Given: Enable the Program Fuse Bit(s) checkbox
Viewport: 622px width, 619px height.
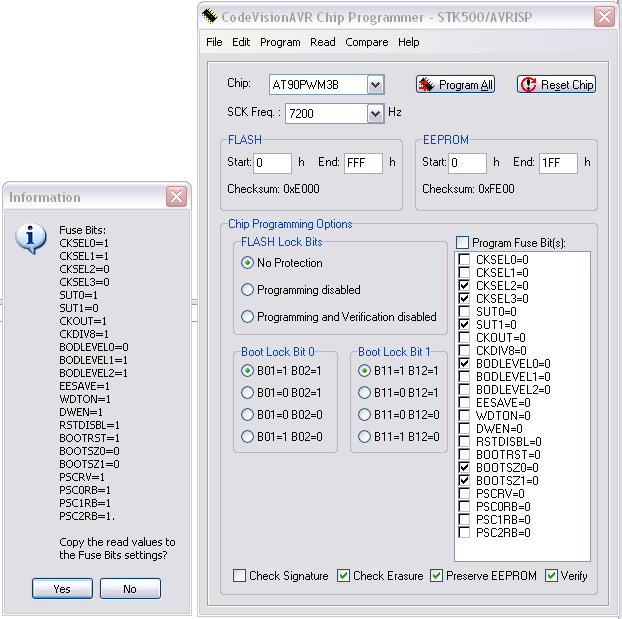Looking at the screenshot, I should click(462, 242).
